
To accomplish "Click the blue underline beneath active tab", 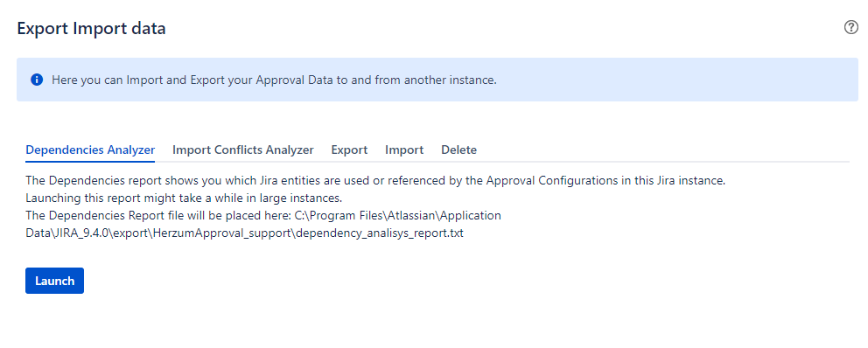I will (90, 161).
